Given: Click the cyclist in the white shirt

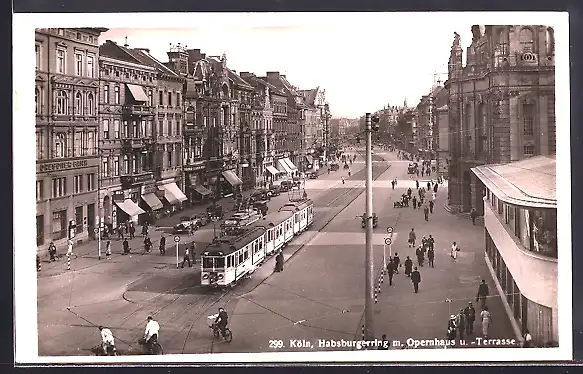Looking at the screenshot, I should tap(152, 336).
